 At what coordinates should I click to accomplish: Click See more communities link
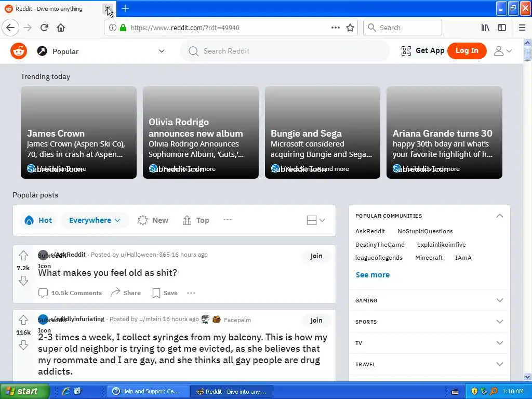click(373, 275)
